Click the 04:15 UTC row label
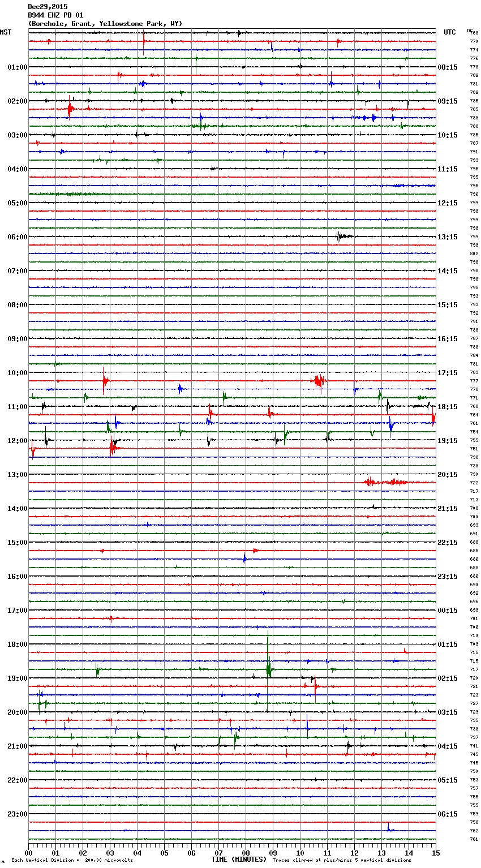481x868 pixels. coord(448,746)
